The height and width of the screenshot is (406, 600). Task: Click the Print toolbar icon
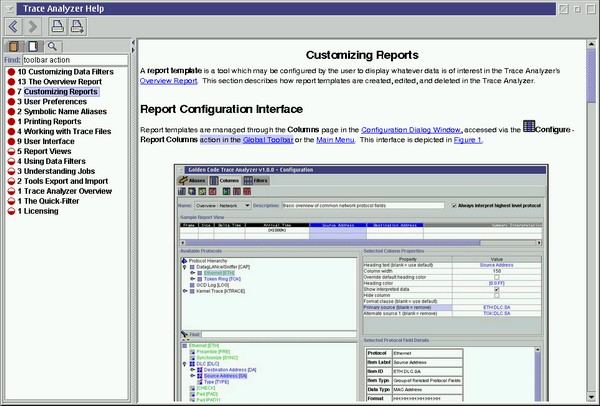point(58,26)
